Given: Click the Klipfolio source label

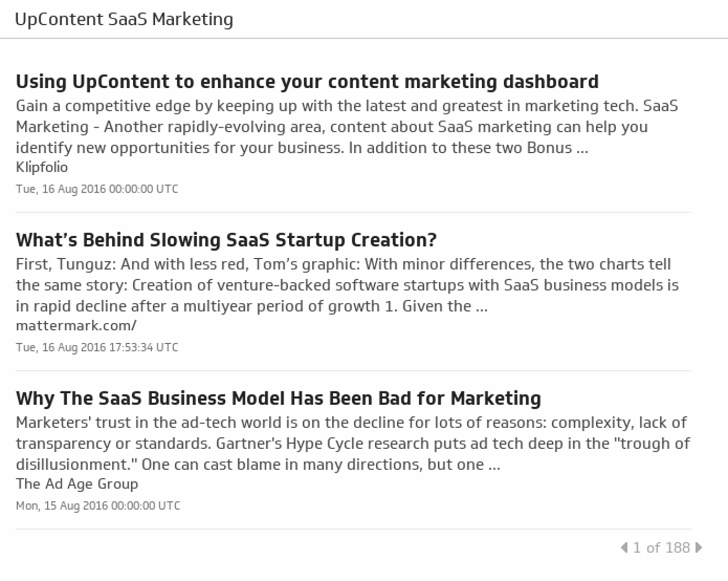Looking at the screenshot, I should [42, 167].
